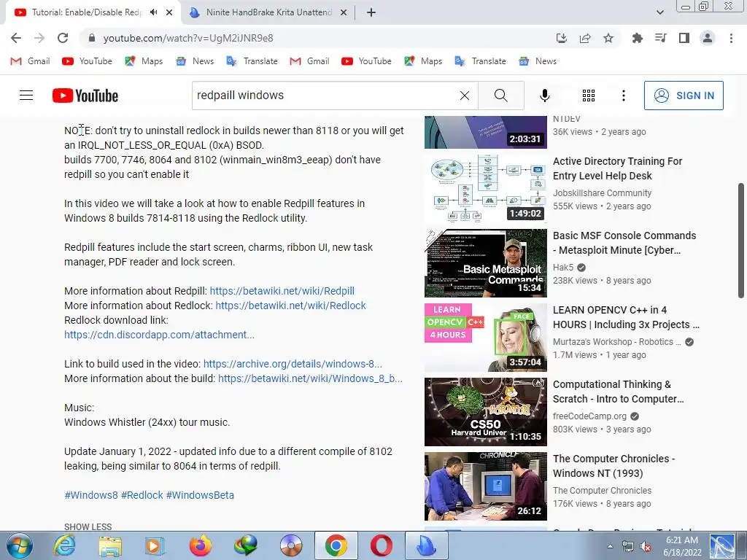Screen dimensions: 747x560
Task: Open the betawiki Windows_8_b link
Action: pyautogui.click(x=310, y=378)
